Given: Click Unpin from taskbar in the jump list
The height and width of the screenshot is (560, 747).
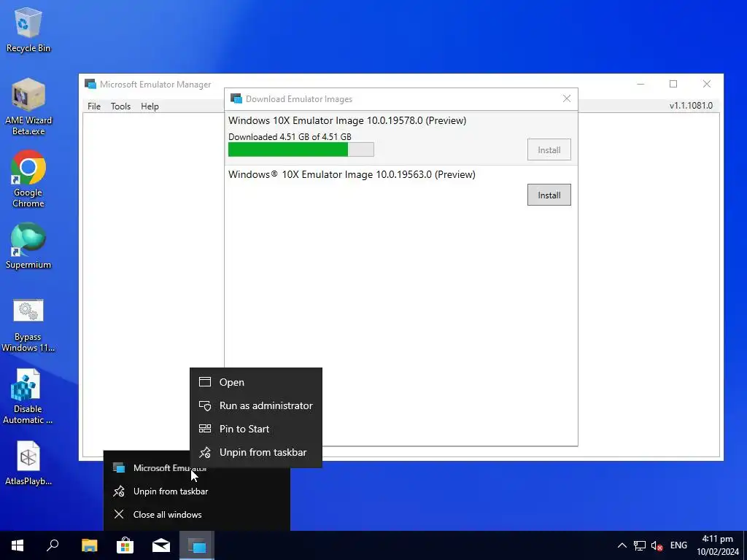Looking at the screenshot, I should coord(196,491).
